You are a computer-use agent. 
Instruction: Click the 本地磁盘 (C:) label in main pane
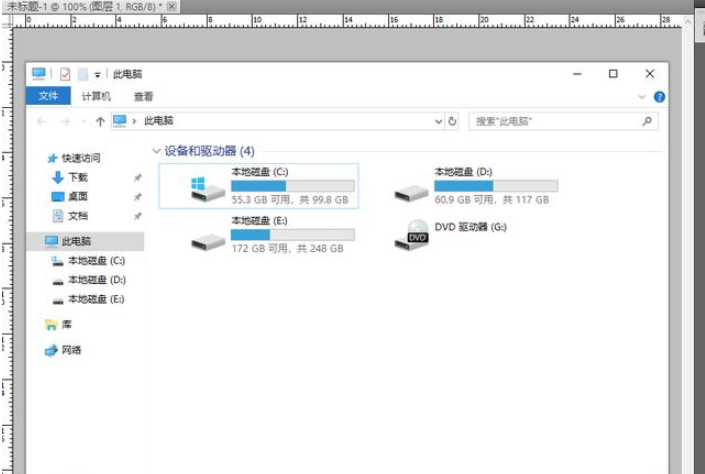click(259, 172)
